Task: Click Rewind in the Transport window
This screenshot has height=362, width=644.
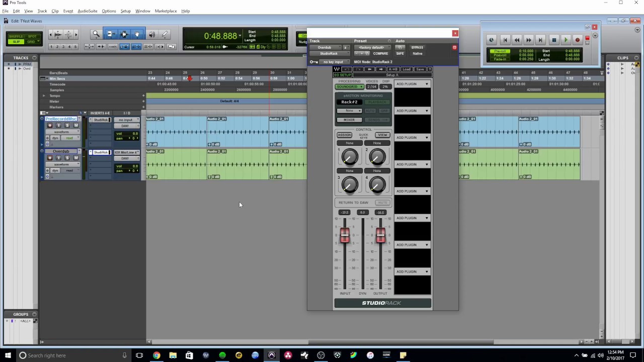Action: pos(517,40)
